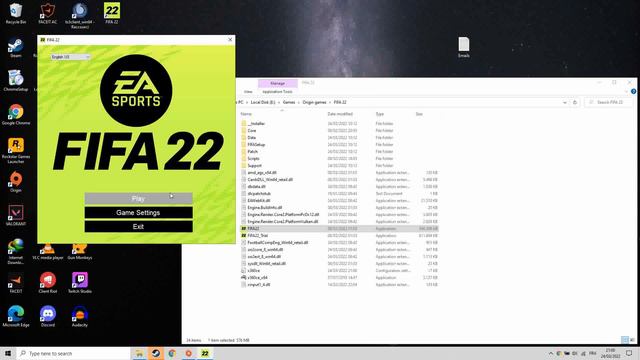Sort files by the Size column

coord(419,114)
